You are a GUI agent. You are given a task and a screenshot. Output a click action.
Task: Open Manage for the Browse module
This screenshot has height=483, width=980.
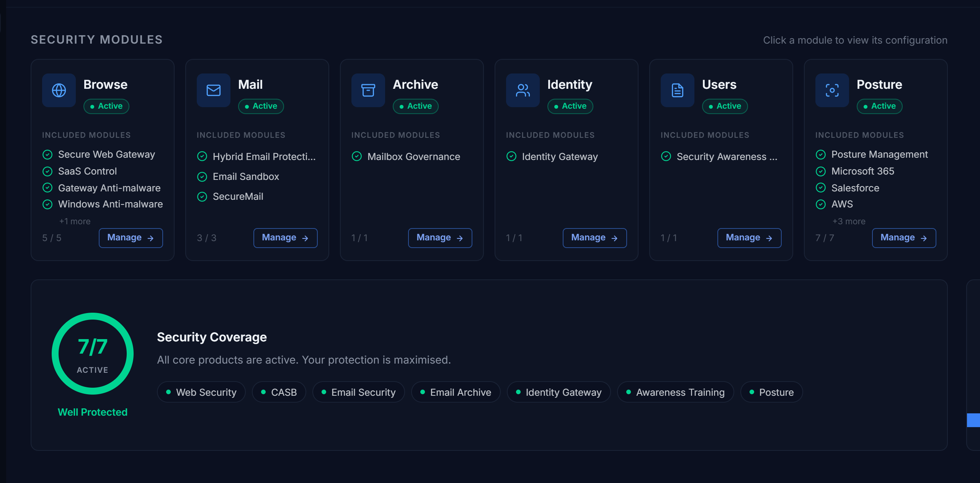tap(131, 238)
